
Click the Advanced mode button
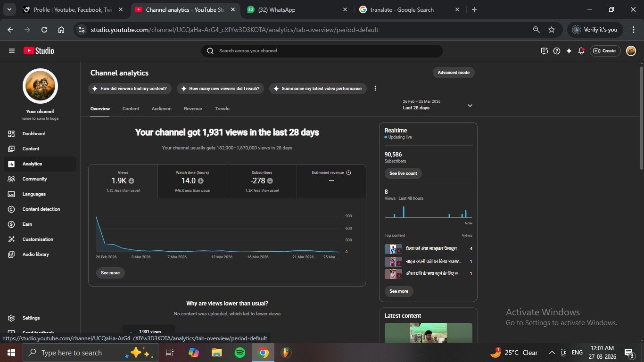coord(453,73)
